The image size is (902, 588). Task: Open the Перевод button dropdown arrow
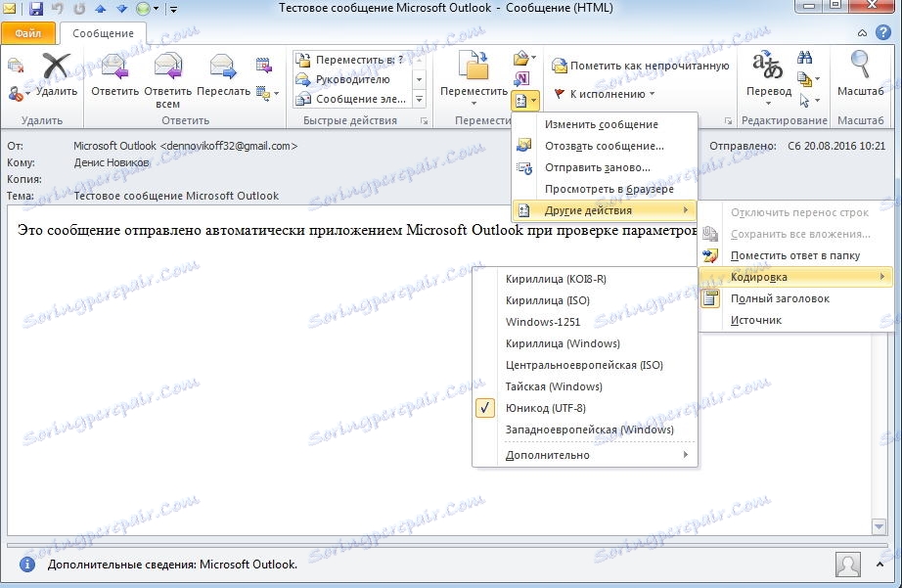(x=768, y=104)
